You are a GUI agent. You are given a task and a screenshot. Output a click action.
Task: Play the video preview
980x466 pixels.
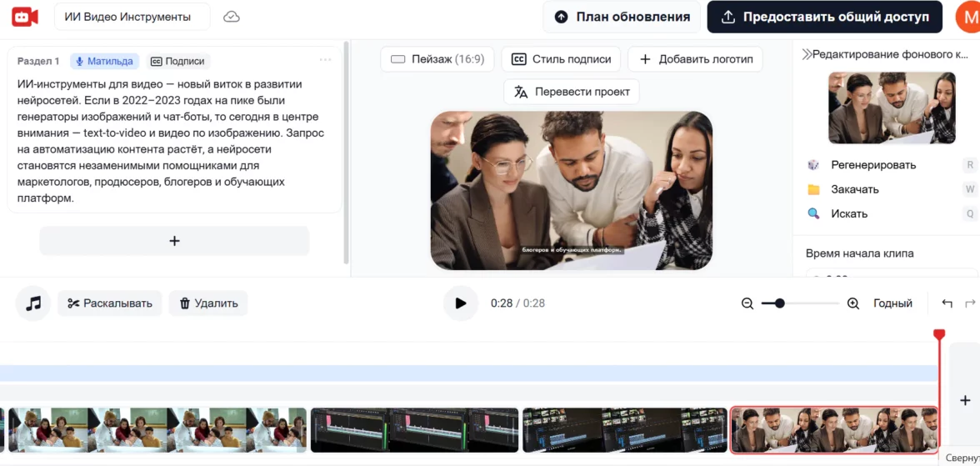coord(460,303)
